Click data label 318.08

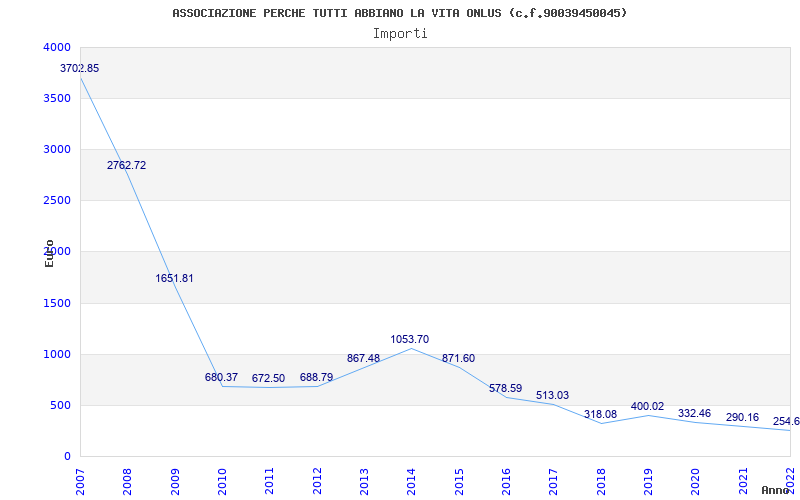pos(601,414)
